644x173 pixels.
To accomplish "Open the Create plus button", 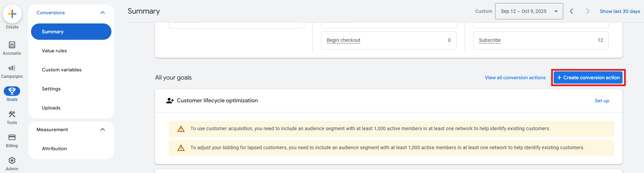I will (x=12, y=14).
